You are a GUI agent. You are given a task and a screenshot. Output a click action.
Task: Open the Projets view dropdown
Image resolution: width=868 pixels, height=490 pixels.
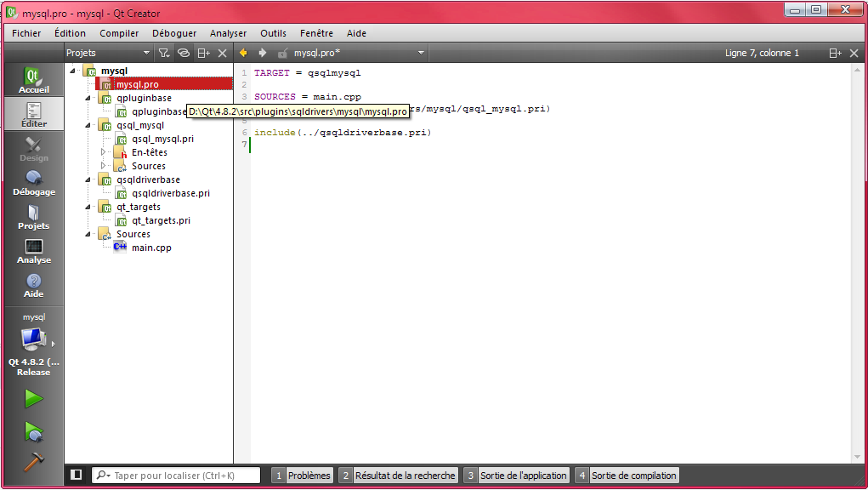click(x=108, y=53)
